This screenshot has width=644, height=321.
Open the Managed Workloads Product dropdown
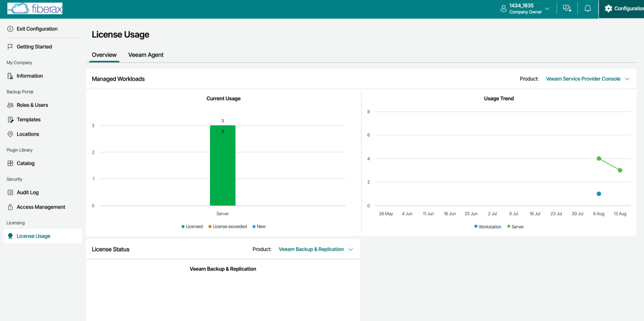(x=588, y=79)
